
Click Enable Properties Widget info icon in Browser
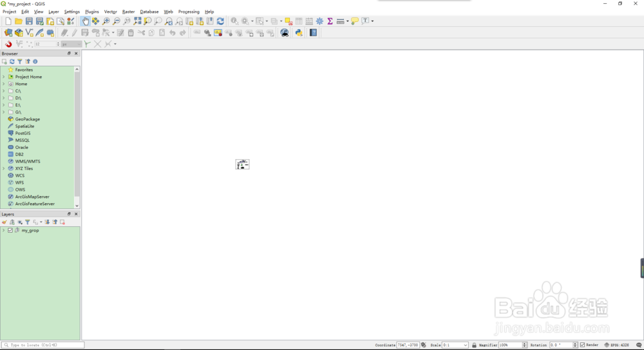click(35, 61)
